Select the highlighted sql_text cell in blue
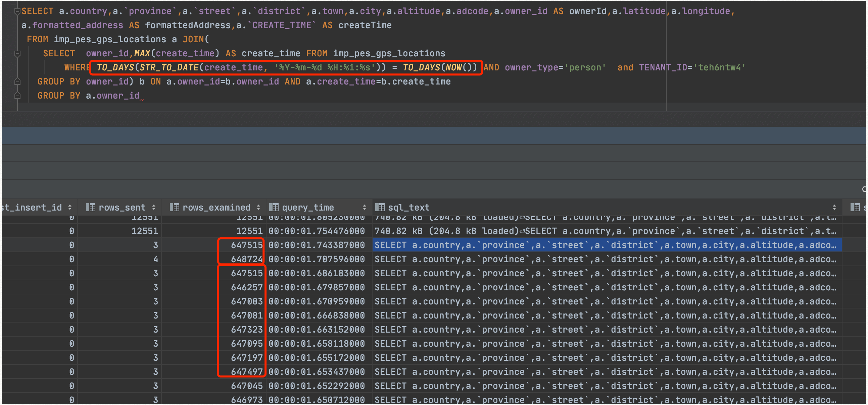The image size is (868, 405). (x=606, y=245)
